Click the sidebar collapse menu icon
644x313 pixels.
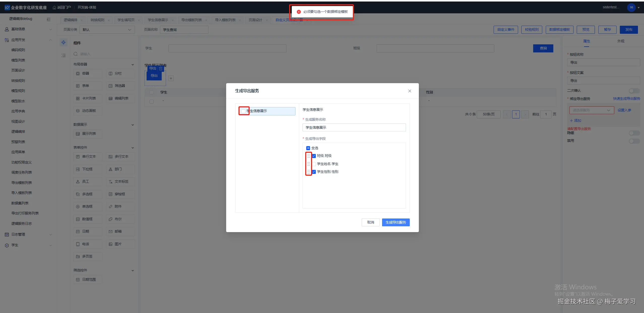49,19
